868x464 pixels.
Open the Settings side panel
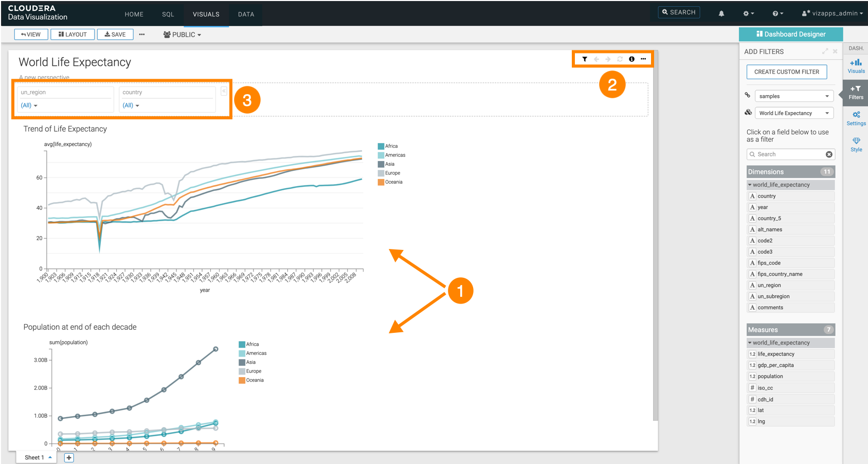[856, 118]
